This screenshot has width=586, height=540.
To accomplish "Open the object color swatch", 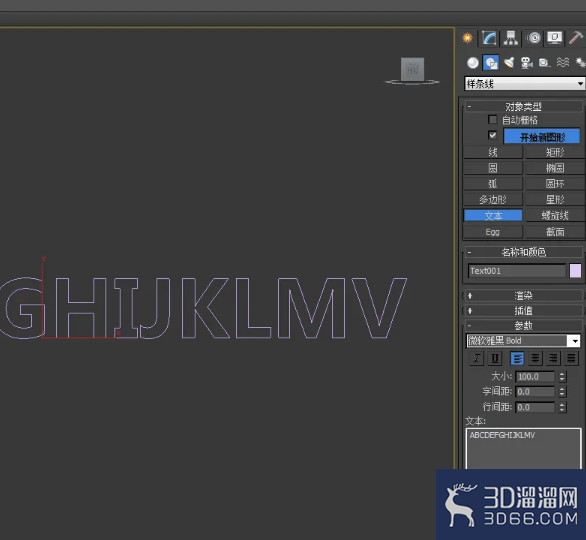I will (x=575, y=271).
